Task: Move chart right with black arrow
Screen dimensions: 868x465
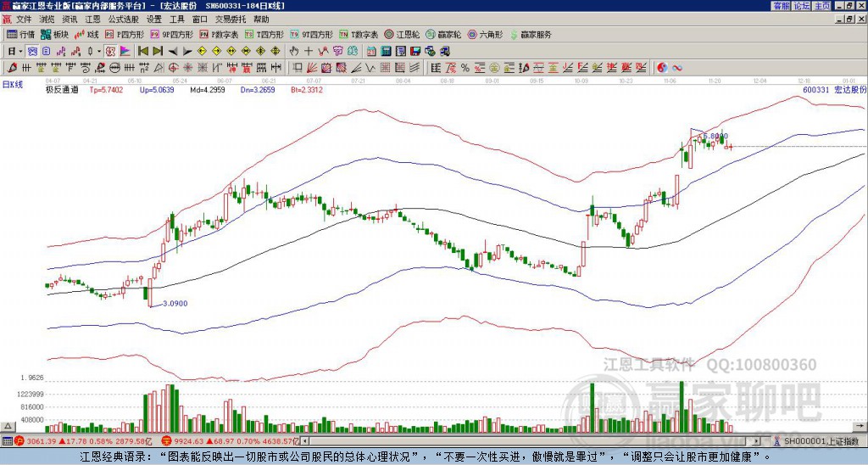Action: [x=187, y=52]
